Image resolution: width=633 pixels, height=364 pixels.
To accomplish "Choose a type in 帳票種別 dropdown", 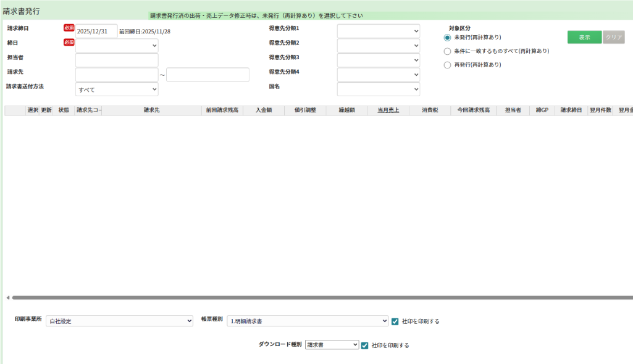I will pyautogui.click(x=307, y=321).
